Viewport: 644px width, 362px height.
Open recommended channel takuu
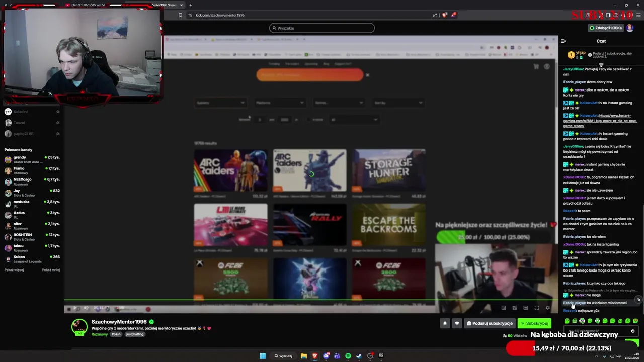(x=32, y=248)
